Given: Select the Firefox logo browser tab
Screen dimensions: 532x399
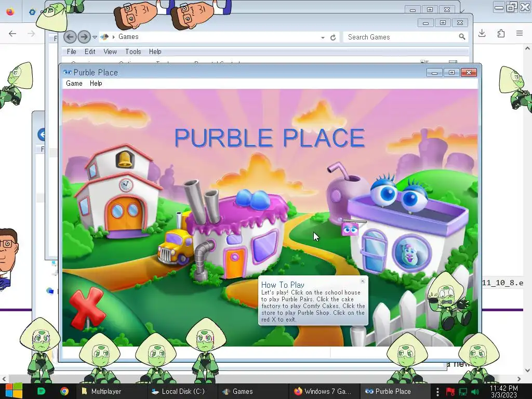Looking at the screenshot, I should [10, 11].
